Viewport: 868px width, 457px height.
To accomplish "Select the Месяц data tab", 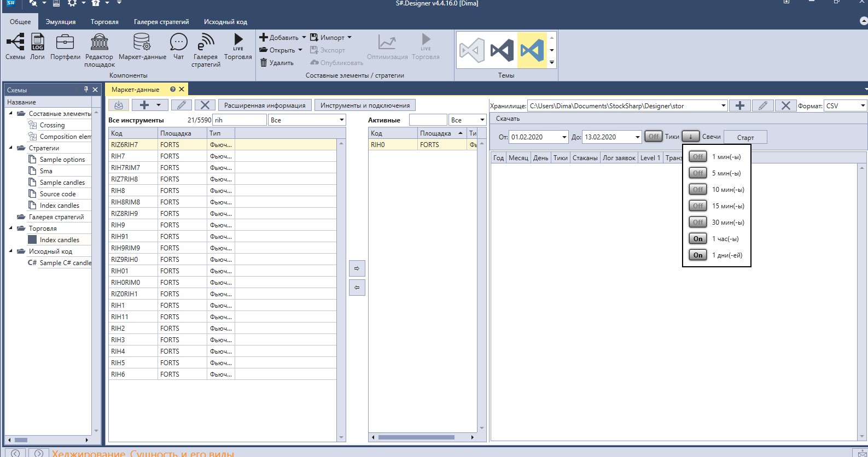I will coord(519,158).
